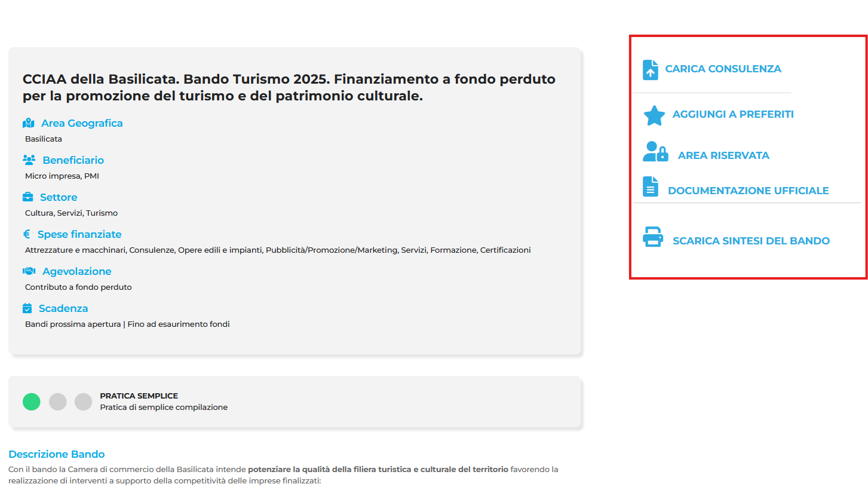
Task: Download via SCARICA SINTESI DEL BANDO
Action: coord(751,241)
